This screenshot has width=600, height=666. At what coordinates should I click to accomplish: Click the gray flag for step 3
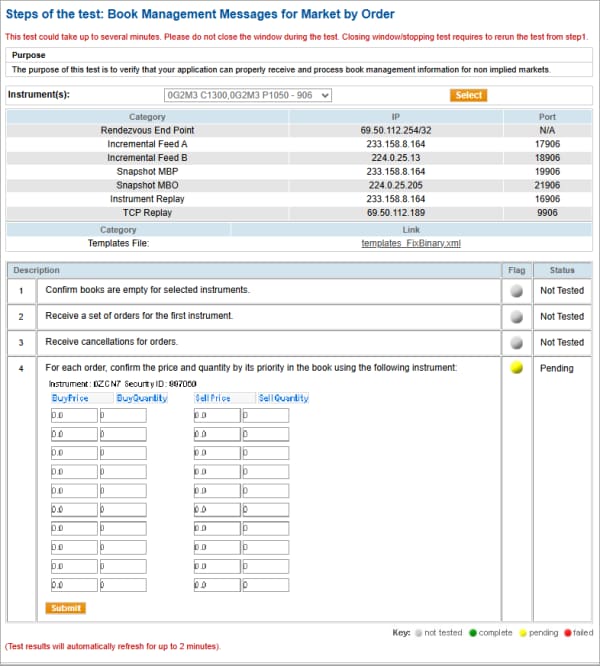516,342
